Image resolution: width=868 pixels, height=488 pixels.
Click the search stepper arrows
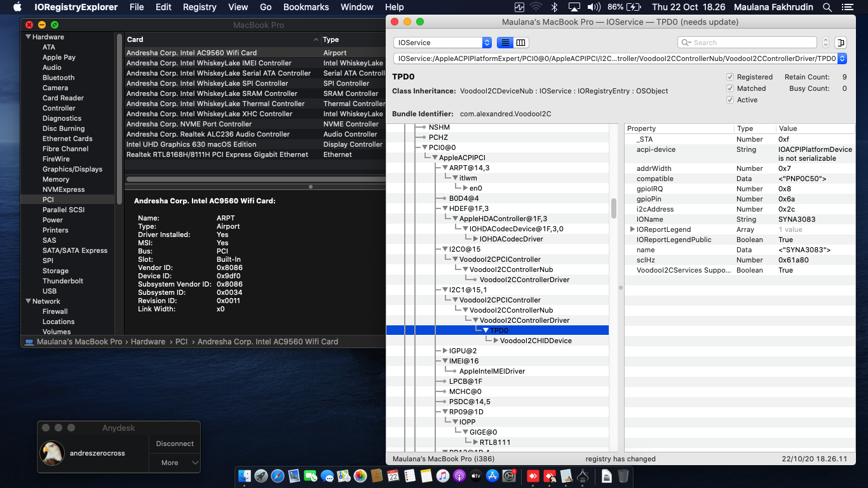click(x=825, y=43)
